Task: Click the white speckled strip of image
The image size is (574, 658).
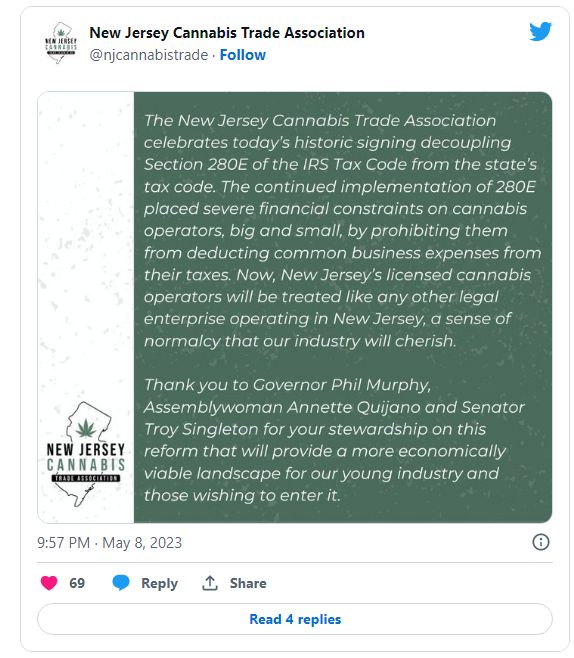Action: (86, 243)
